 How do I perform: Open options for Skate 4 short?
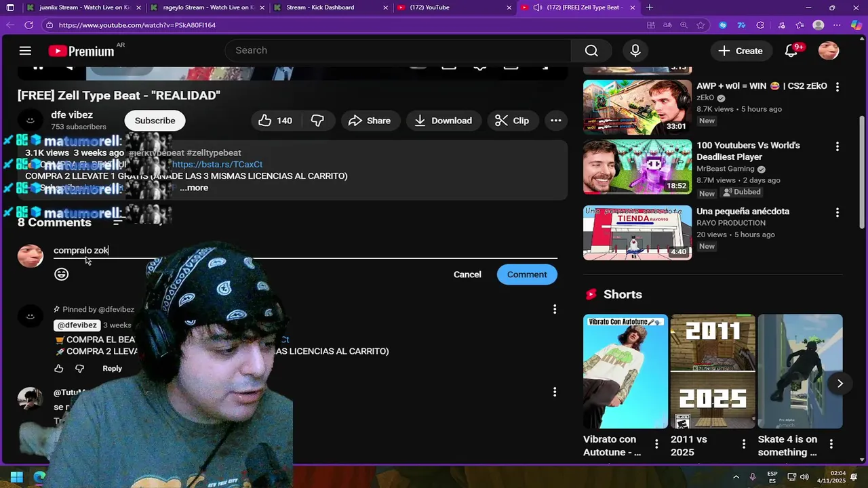[831, 445]
